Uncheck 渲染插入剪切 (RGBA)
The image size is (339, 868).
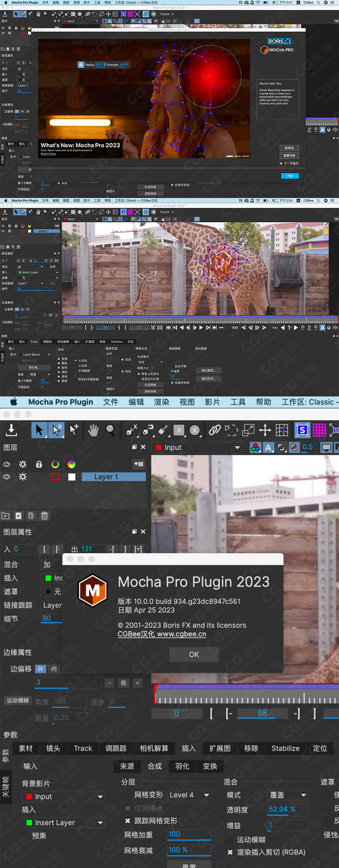coord(230,852)
